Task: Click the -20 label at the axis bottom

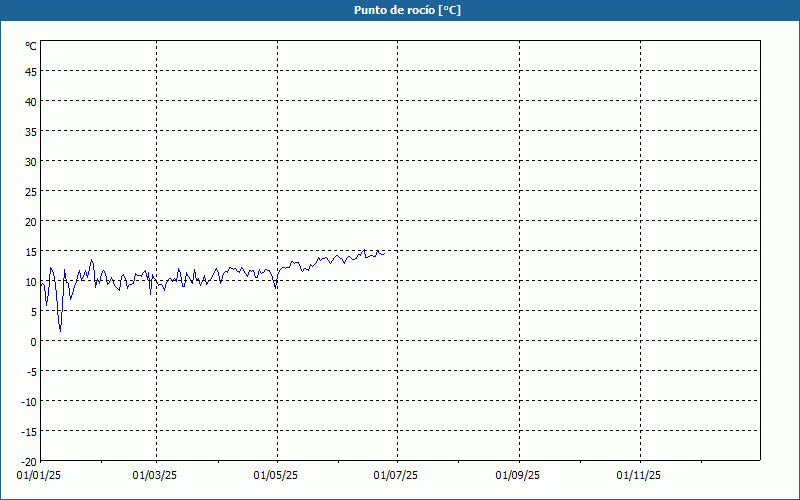Action: tap(29, 462)
